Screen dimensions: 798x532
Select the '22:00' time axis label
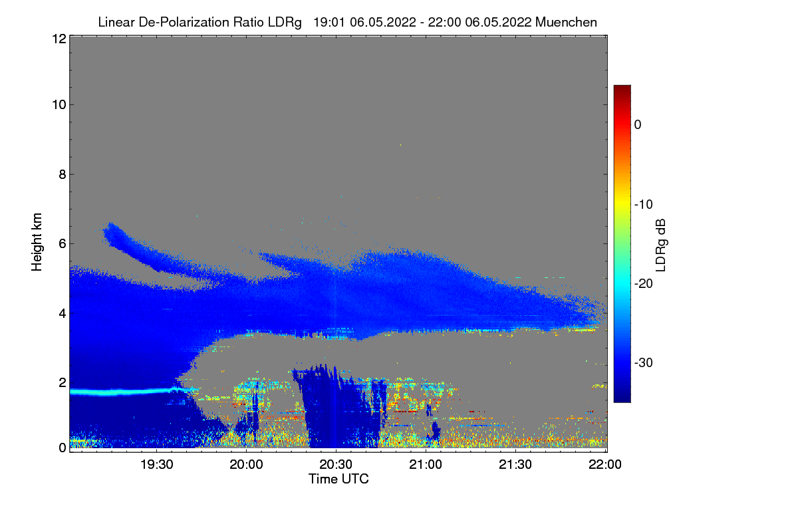click(606, 465)
